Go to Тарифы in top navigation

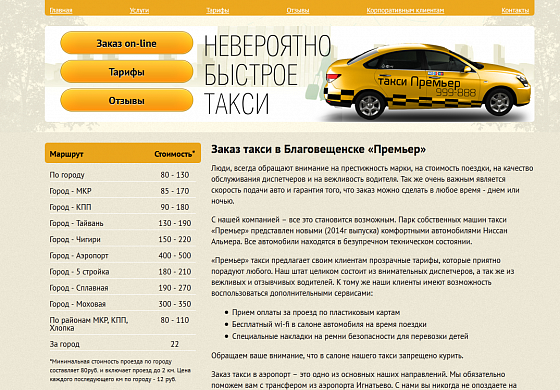click(218, 10)
